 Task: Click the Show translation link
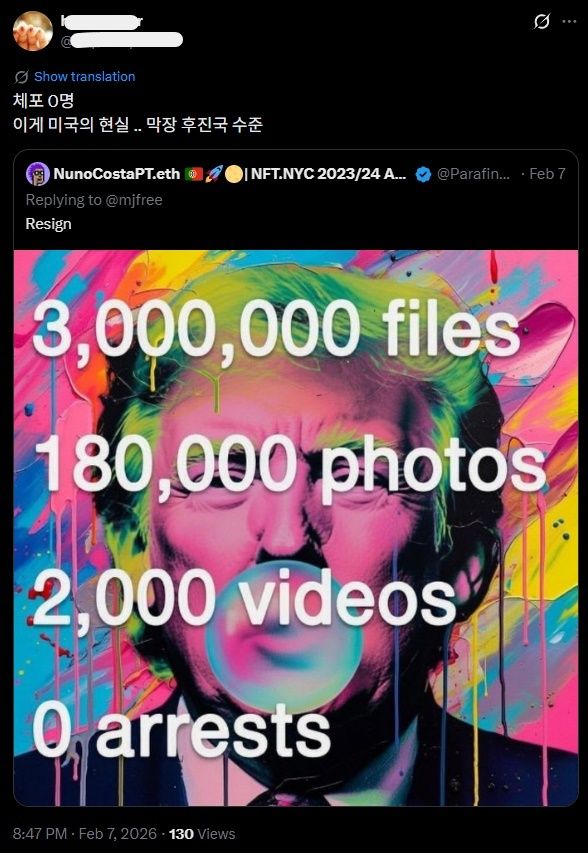click(84, 77)
